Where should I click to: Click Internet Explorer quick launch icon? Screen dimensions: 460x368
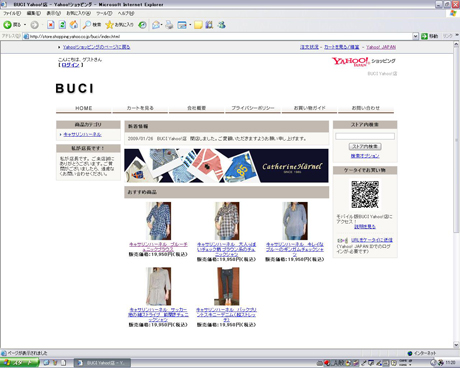coord(46,363)
